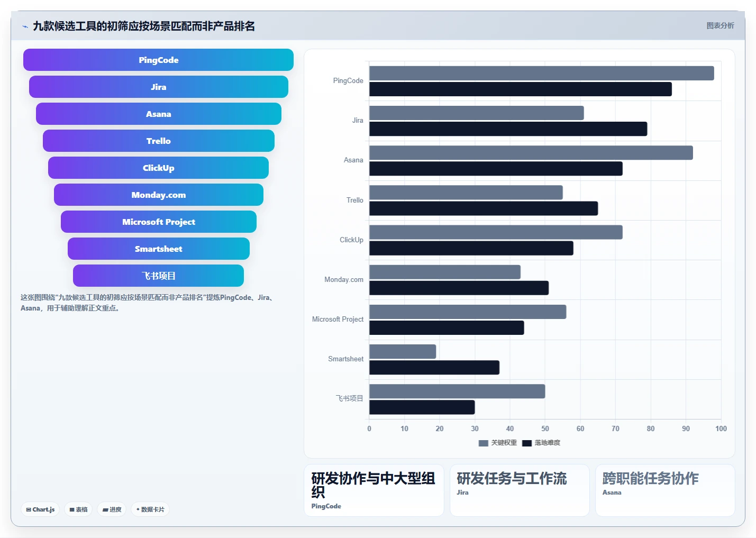Click Monday.com's 落地难度 dark bar
Image resolution: width=756 pixels, height=538 pixels.
click(x=459, y=288)
